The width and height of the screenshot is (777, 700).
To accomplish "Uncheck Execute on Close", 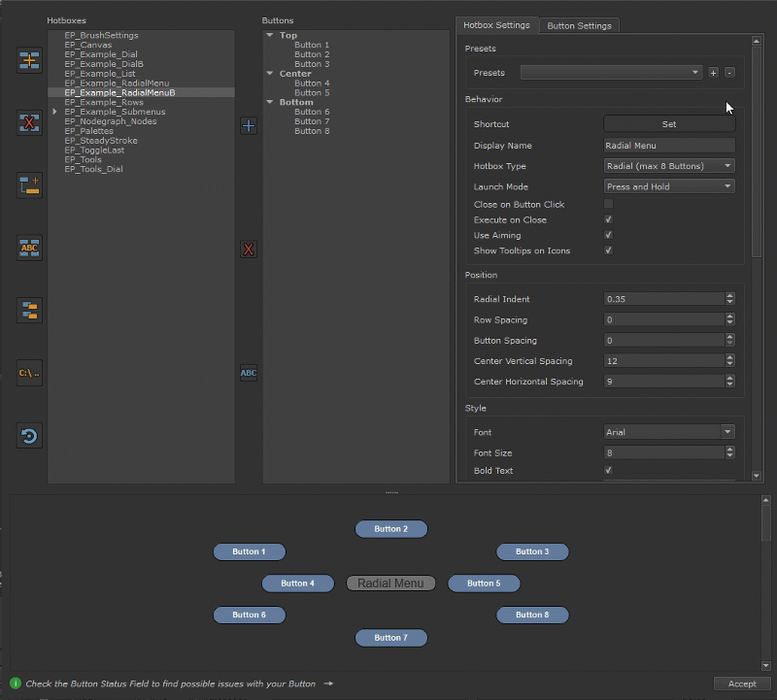I will (x=609, y=220).
